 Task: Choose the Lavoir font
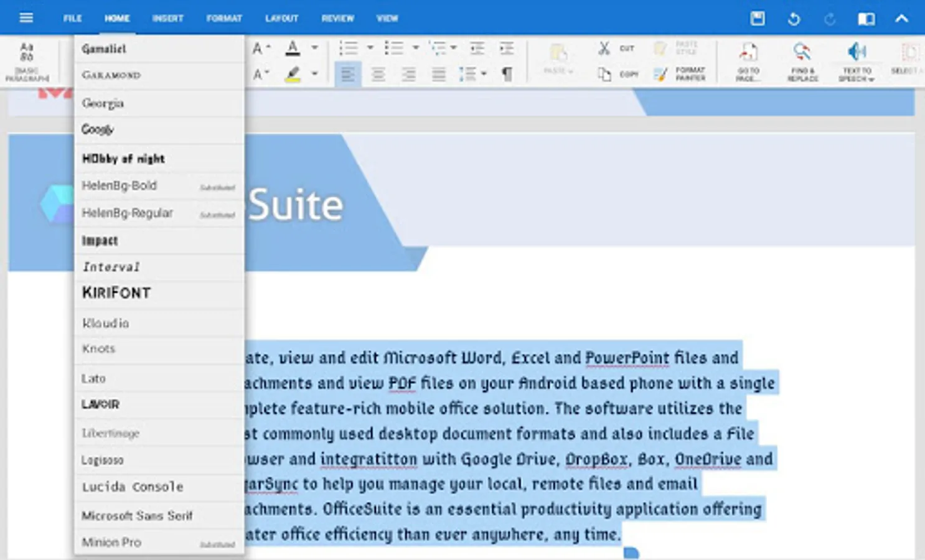click(x=159, y=404)
